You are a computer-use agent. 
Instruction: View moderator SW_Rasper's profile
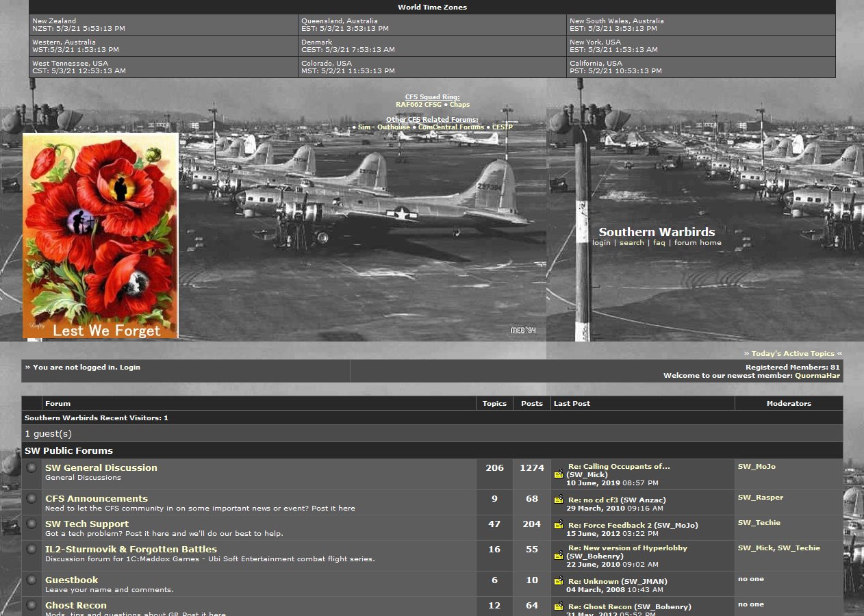[760, 498]
